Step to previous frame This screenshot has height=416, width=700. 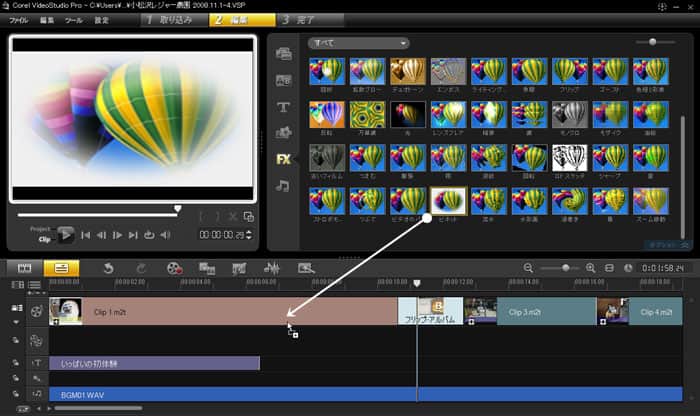pyautogui.click(x=101, y=235)
